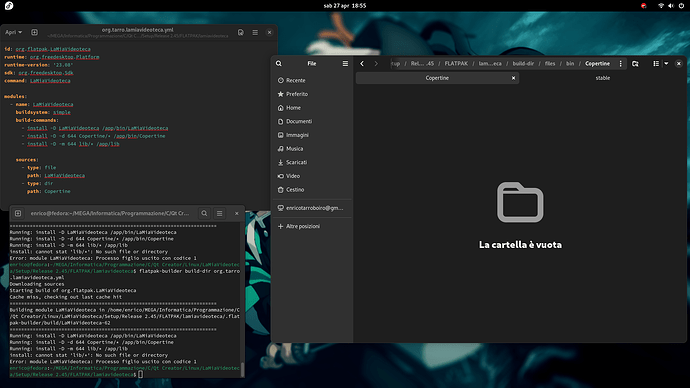Close the Copertine tab
Screen dimensions: 690x388
tap(513, 78)
